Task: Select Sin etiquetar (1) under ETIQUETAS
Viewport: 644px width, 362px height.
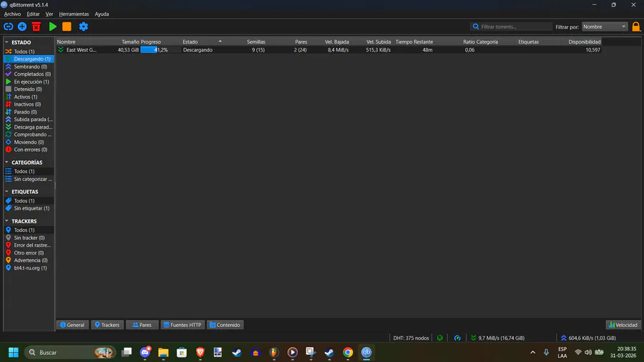Action: [x=29, y=208]
